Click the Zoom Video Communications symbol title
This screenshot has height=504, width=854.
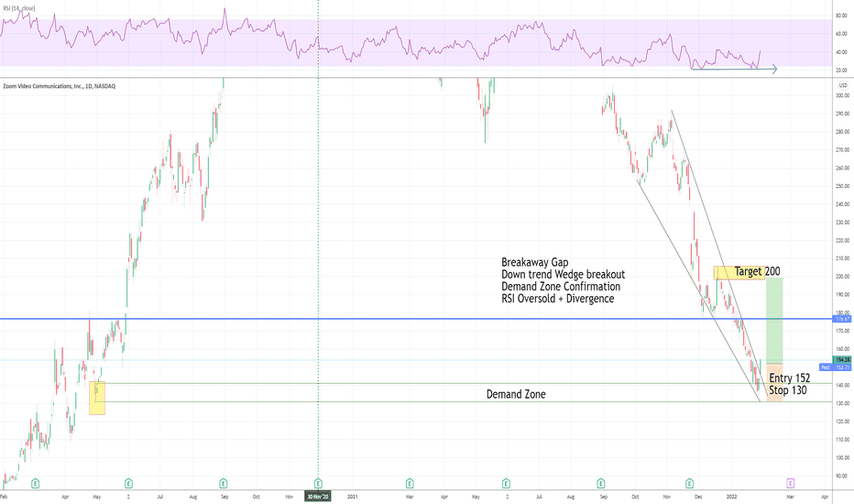pos(60,86)
